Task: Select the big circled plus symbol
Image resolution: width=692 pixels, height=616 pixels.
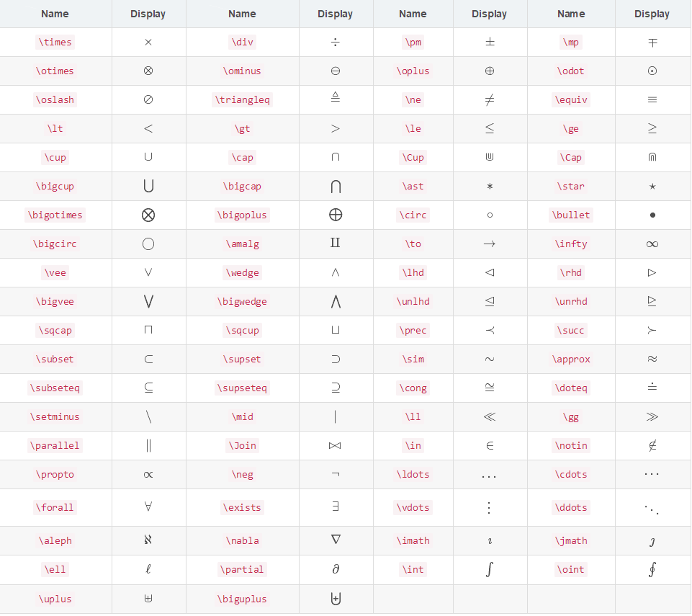Action: [x=336, y=215]
